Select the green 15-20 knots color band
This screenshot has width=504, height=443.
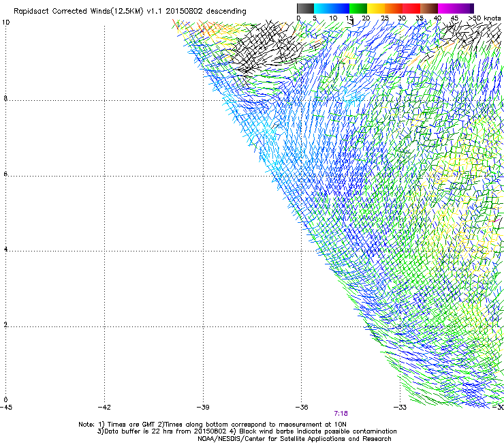(358, 8)
